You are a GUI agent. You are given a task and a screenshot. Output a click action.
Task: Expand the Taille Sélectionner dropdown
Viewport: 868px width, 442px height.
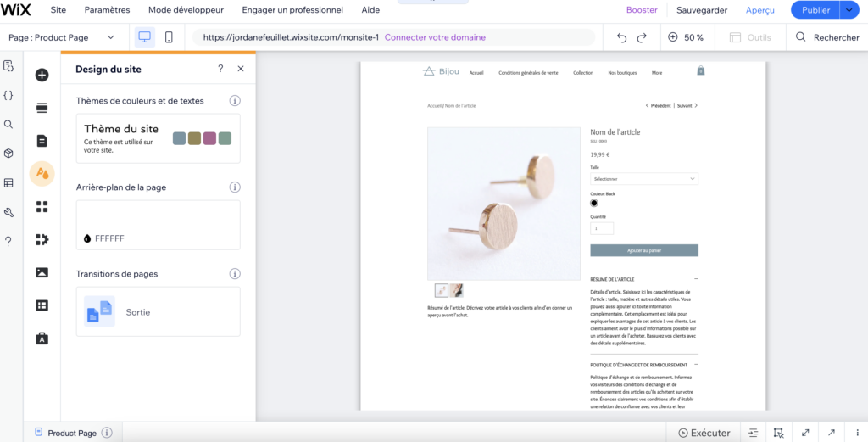pos(643,179)
